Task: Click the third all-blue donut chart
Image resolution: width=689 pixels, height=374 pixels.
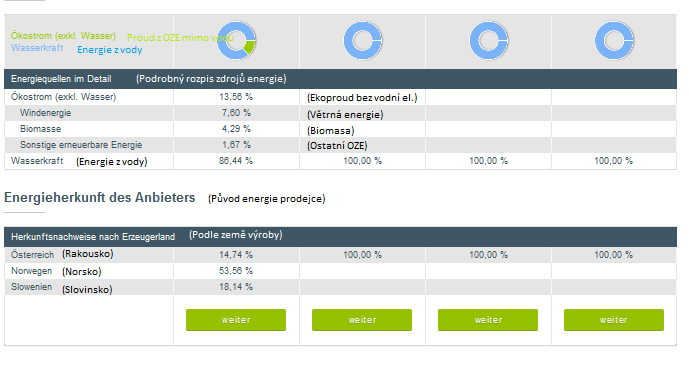Action: click(489, 40)
